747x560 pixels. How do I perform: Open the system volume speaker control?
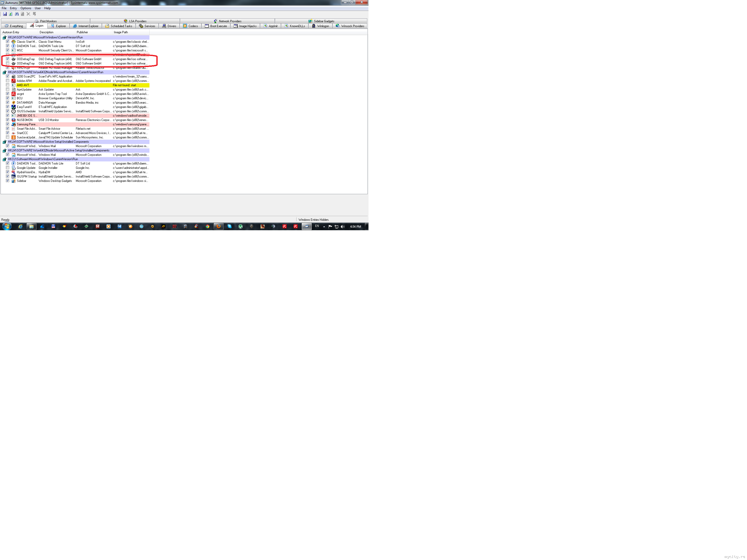pyautogui.click(x=342, y=226)
